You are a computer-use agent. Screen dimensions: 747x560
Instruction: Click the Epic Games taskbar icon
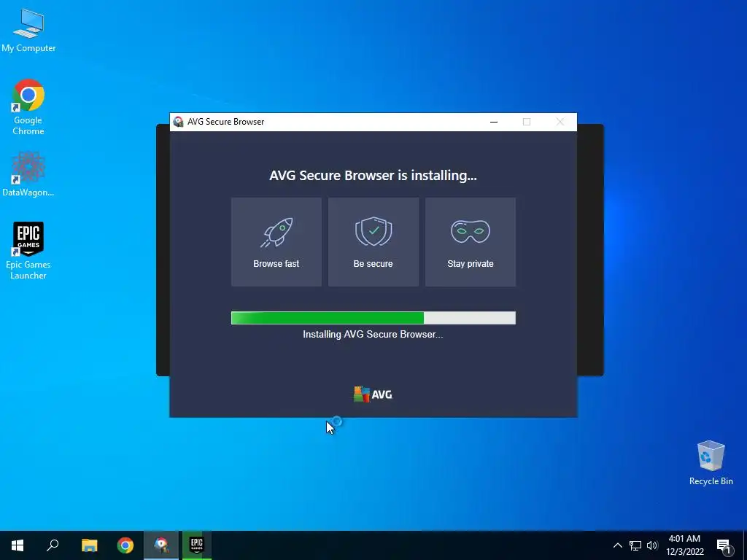click(197, 545)
